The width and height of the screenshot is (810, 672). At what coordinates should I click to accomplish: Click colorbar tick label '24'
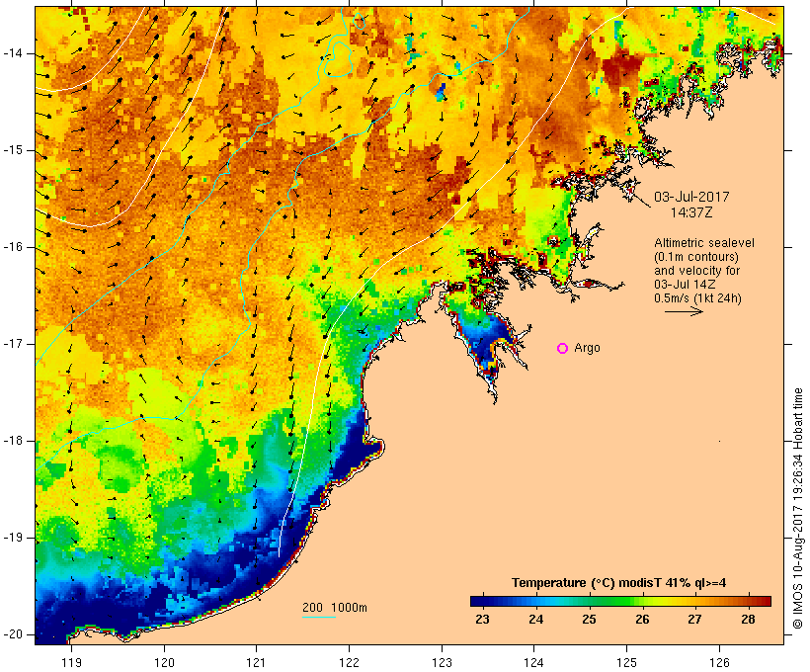pos(536,620)
